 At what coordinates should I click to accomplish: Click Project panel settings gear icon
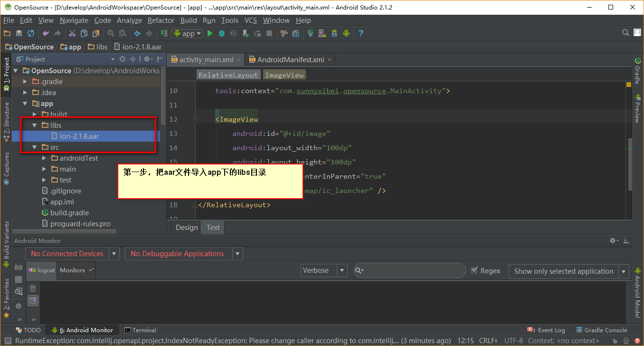click(x=147, y=59)
